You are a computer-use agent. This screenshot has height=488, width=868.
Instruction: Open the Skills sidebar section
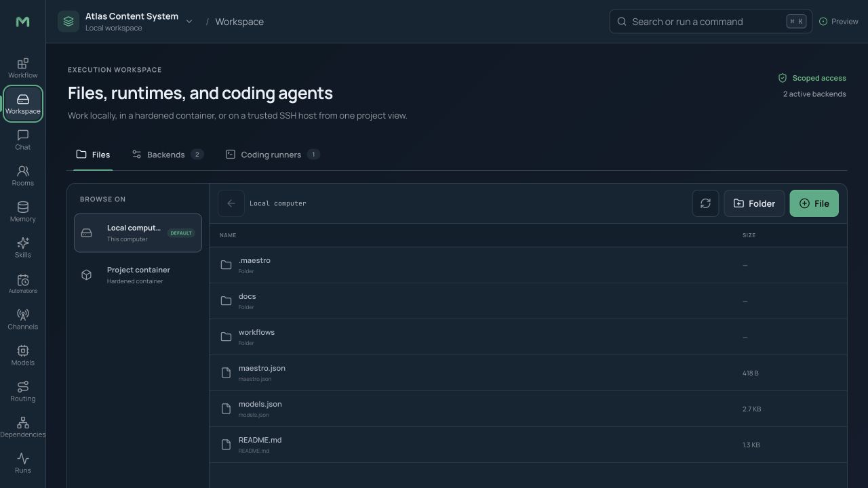[x=22, y=247]
